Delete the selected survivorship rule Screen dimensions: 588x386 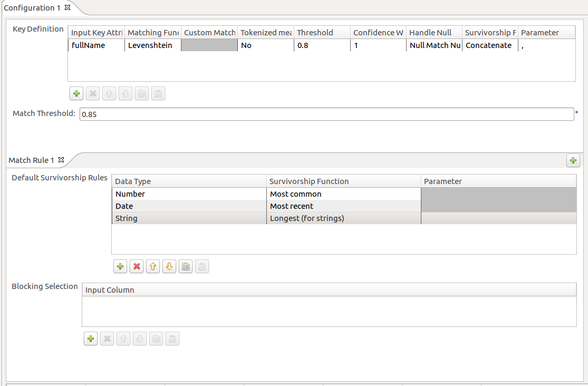137,267
